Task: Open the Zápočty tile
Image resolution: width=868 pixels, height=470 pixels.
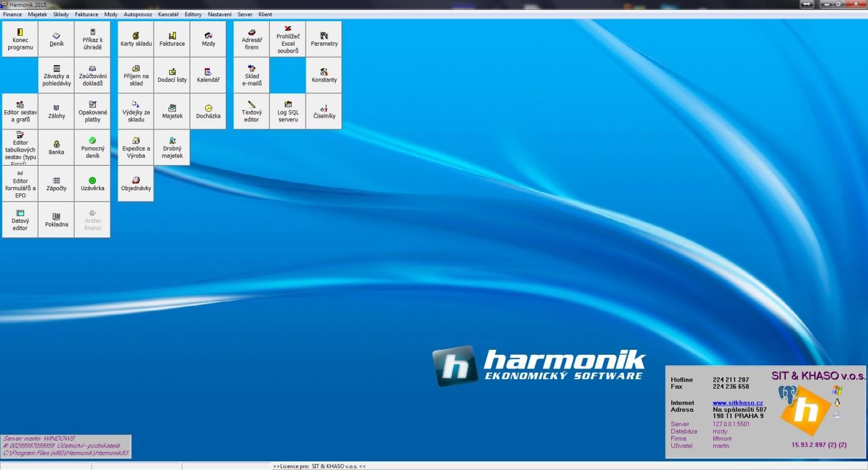Action: pos(56,184)
